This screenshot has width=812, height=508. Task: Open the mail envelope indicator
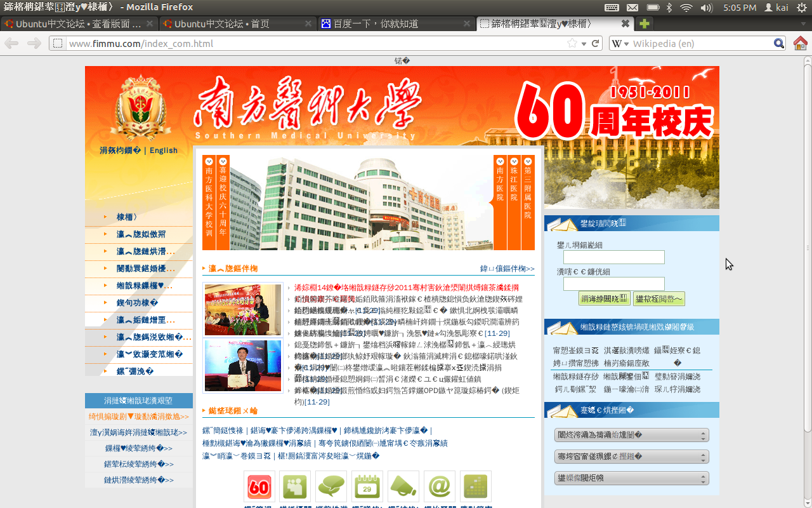(x=632, y=8)
